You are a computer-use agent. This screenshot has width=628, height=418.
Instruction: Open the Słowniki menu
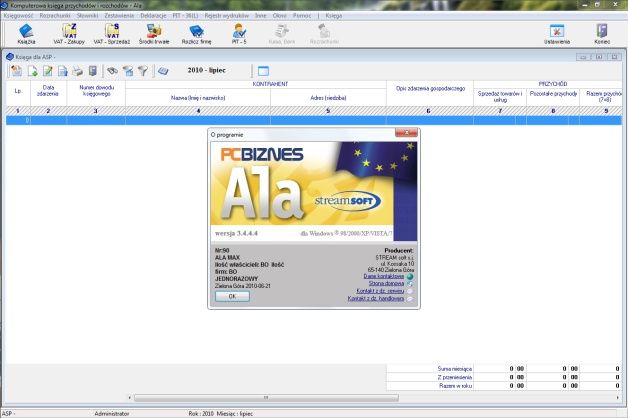[x=87, y=16]
